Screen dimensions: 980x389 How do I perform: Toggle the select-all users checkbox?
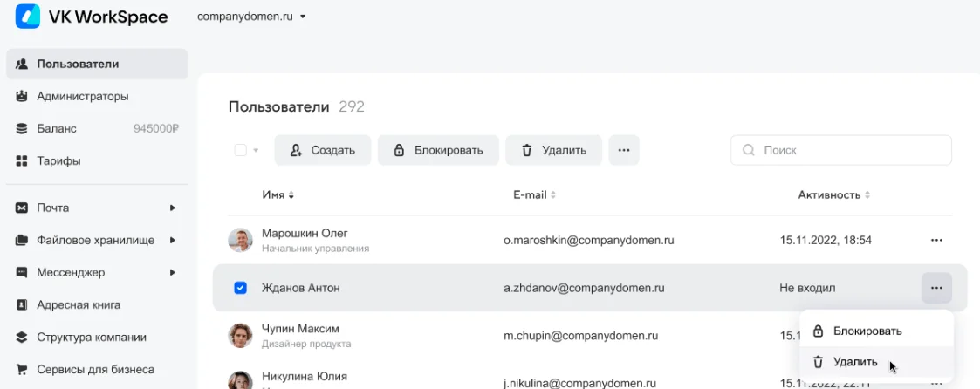coord(241,150)
